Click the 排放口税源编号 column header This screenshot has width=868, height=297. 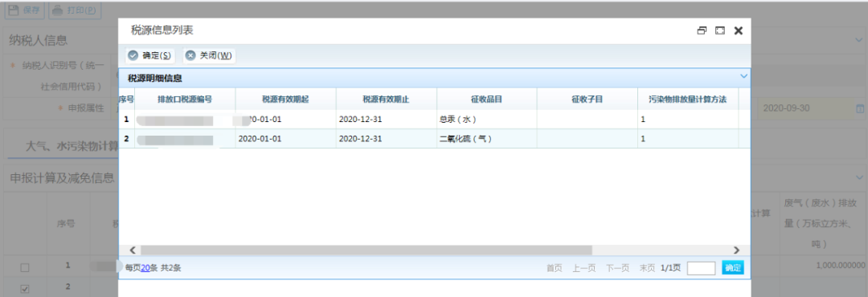pyautogui.click(x=185, y=100)
